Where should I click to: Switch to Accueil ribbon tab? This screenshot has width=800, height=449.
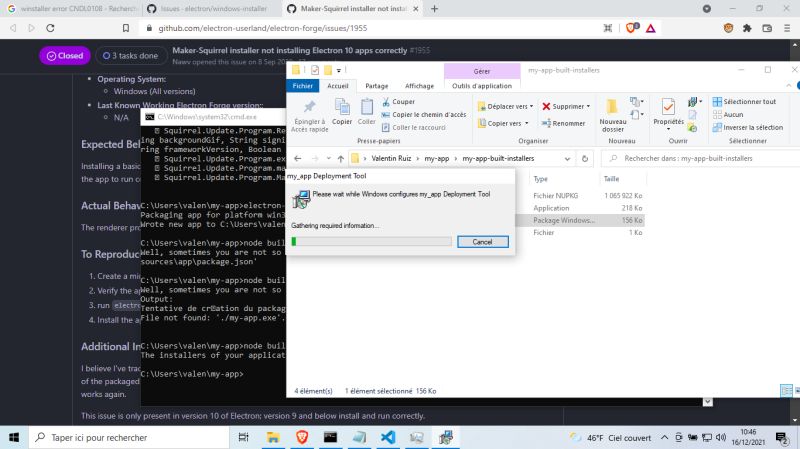338,86
